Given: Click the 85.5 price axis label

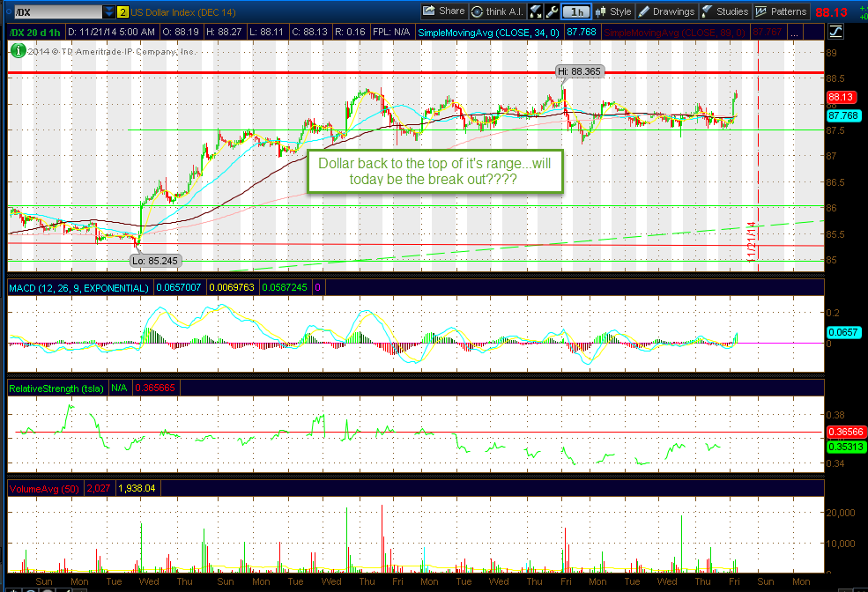Looking at the screenshot, I should (835, 234).
